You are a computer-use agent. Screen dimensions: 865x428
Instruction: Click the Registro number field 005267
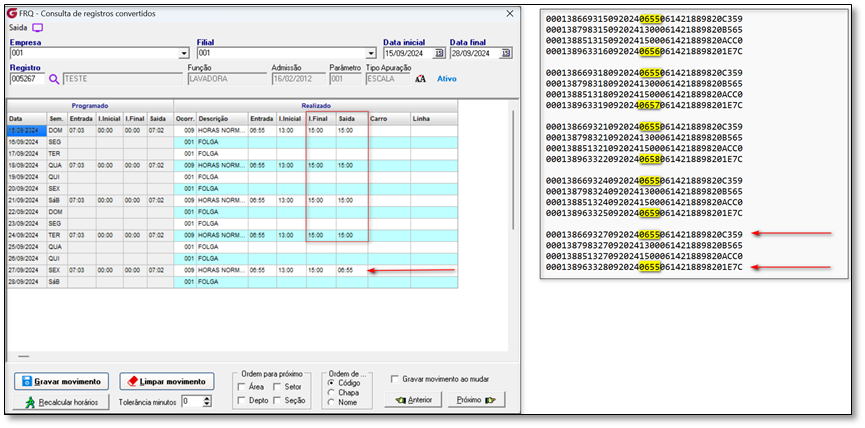(x=28, y=79)
